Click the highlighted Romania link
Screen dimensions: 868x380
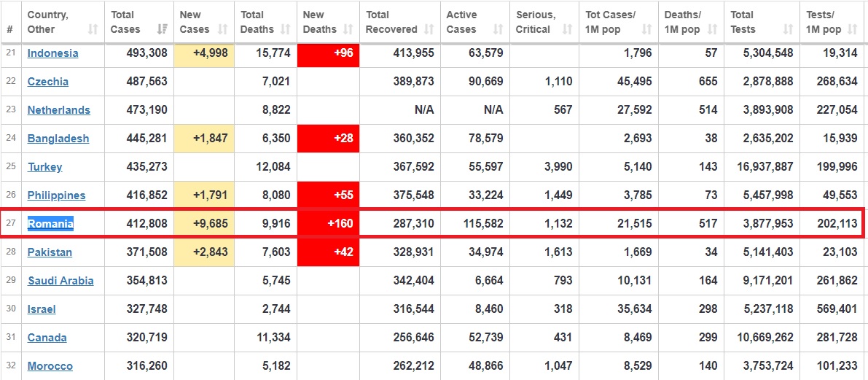[x=51, y=224]
